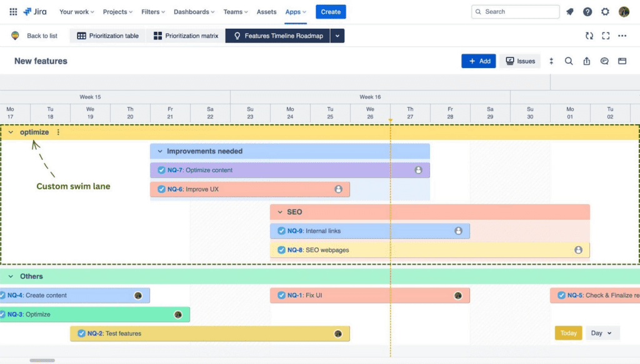
Task: Toggle the NQ-1 task check icon
Action: pos(281,295)
